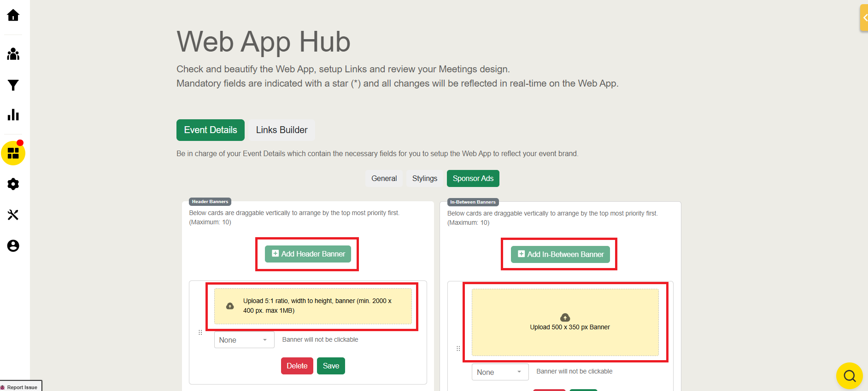This screenshot has width=868, height=391.
Task: Open the tools wrench sidebar icon
Action: 13,215
